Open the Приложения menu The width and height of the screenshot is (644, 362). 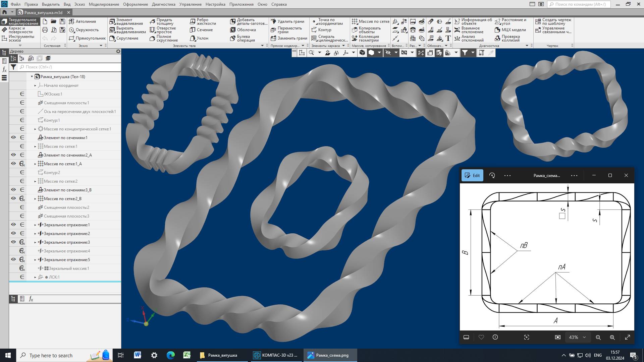click(241, 4)
